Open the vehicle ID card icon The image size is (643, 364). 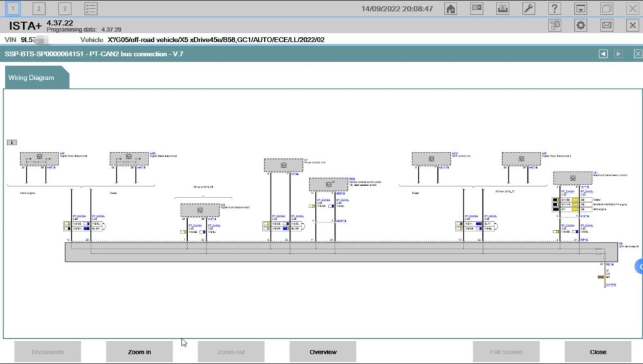pyautogui.click(x=476, y=8)
